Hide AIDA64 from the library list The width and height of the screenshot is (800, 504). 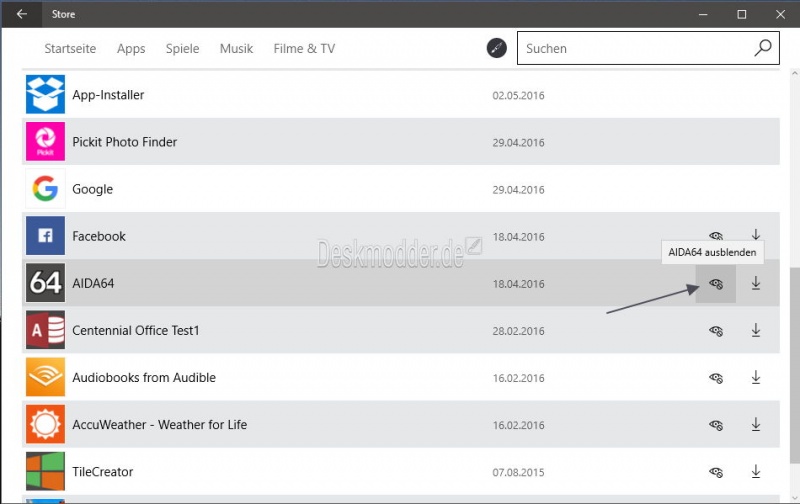tap(716, 284)
